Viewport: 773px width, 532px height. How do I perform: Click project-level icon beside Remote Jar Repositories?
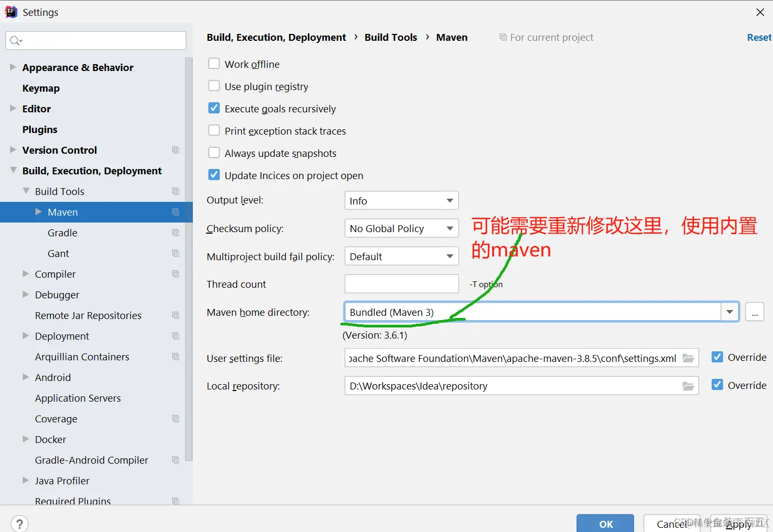click(176, 315)
